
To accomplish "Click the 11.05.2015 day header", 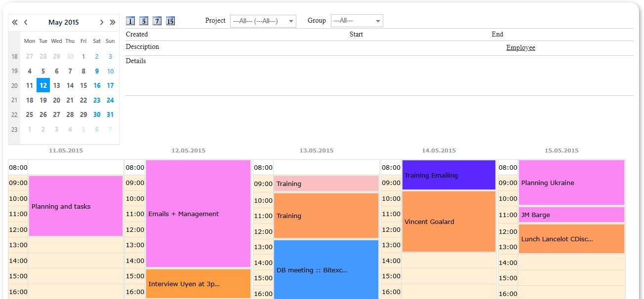I will coord(66,150).
